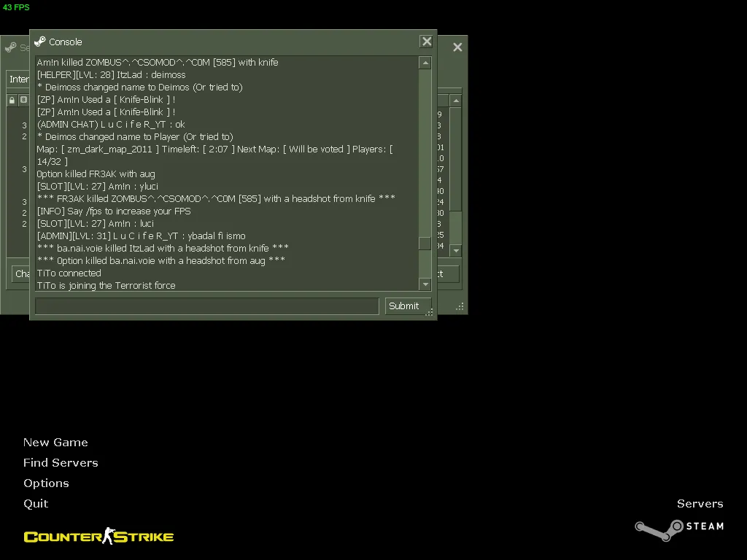Viewport: 747px width, 560px height.
Task: Click the bot column header icon
Action: (23, 100)
